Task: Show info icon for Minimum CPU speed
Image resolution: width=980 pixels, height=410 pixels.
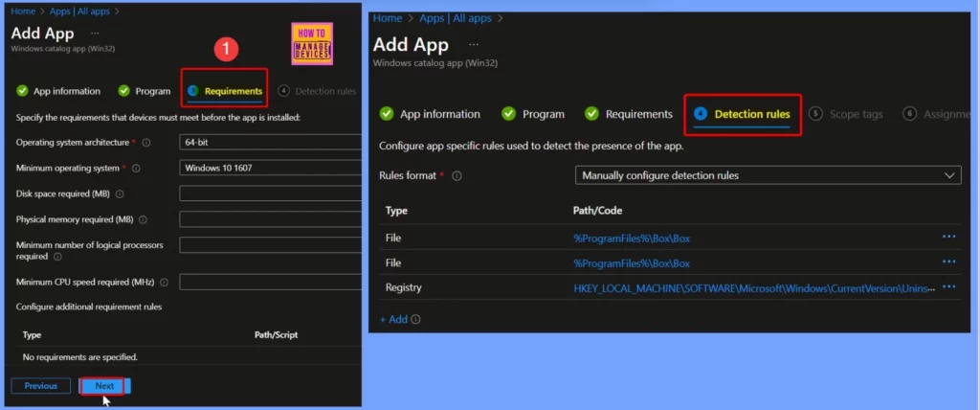Action: pyautogui.click(x=164, y=283)
